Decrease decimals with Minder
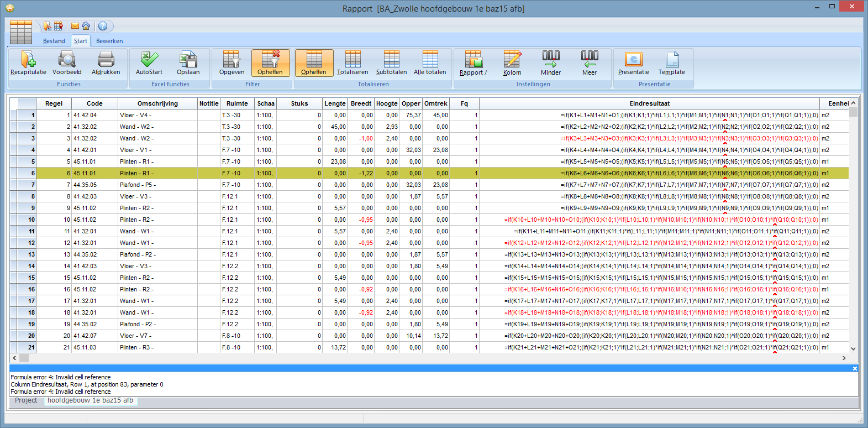Viewport: 868px width, 428px height. pos(551,63)
